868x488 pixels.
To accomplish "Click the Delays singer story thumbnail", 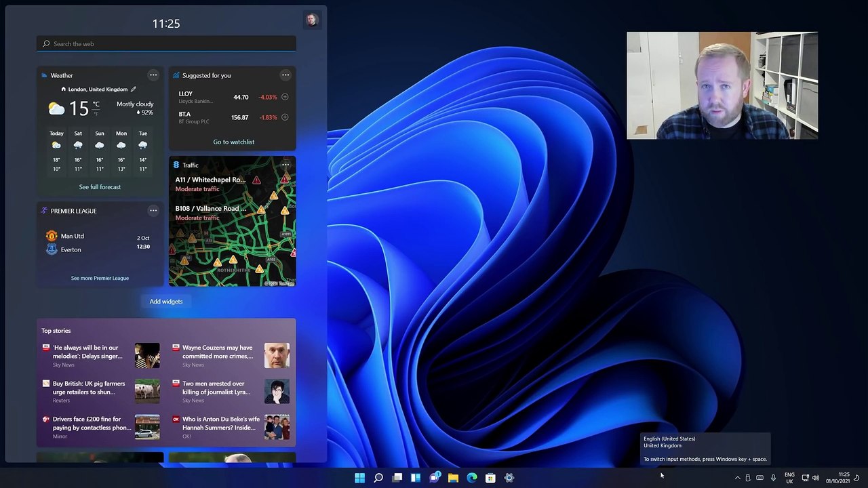I will click(x=147, y=356).
